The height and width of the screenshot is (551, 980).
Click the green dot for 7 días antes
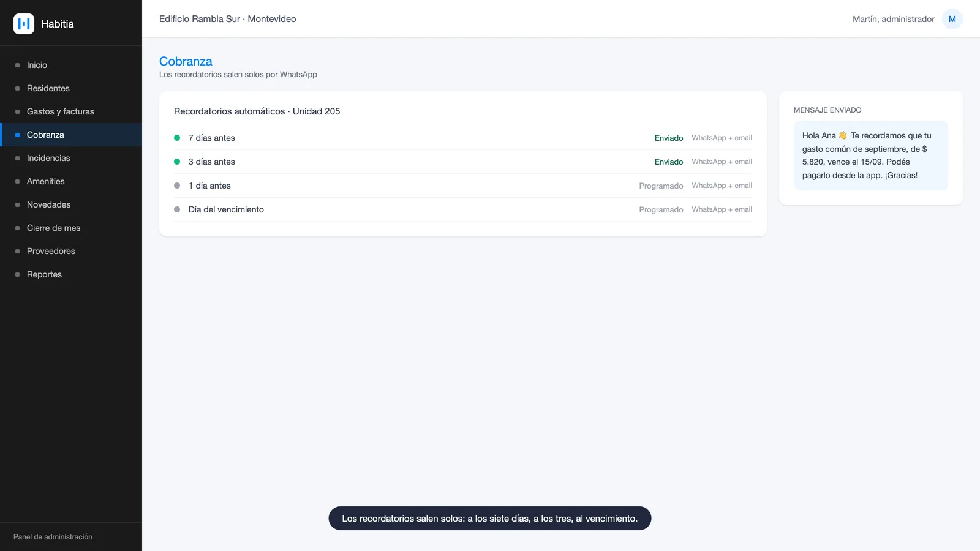point(177,138)
